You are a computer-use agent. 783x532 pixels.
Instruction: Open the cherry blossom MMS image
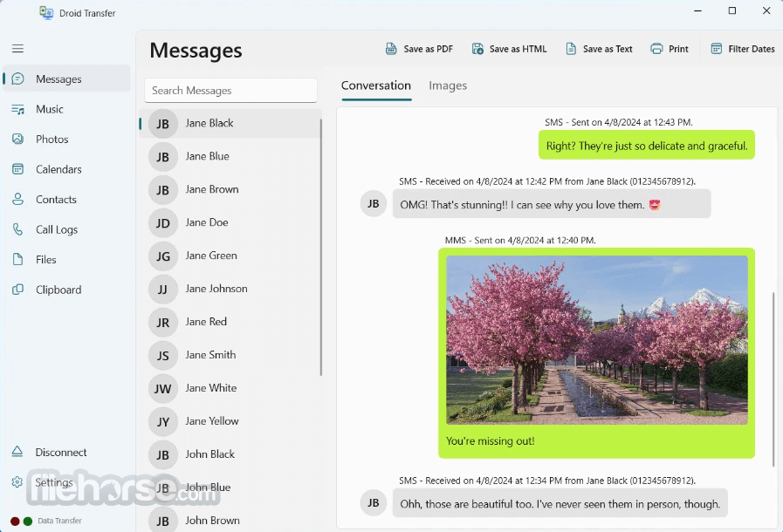pyautogui.click(x=597, y=340)
